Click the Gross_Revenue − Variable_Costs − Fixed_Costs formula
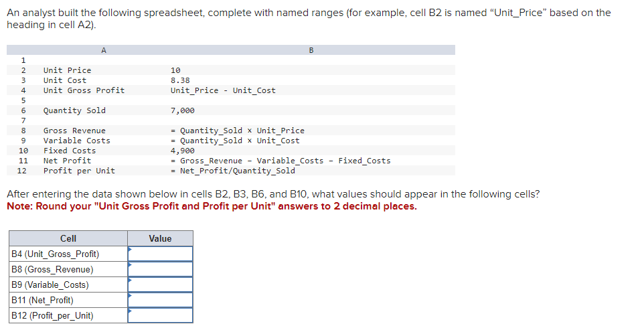 point(280,161)
